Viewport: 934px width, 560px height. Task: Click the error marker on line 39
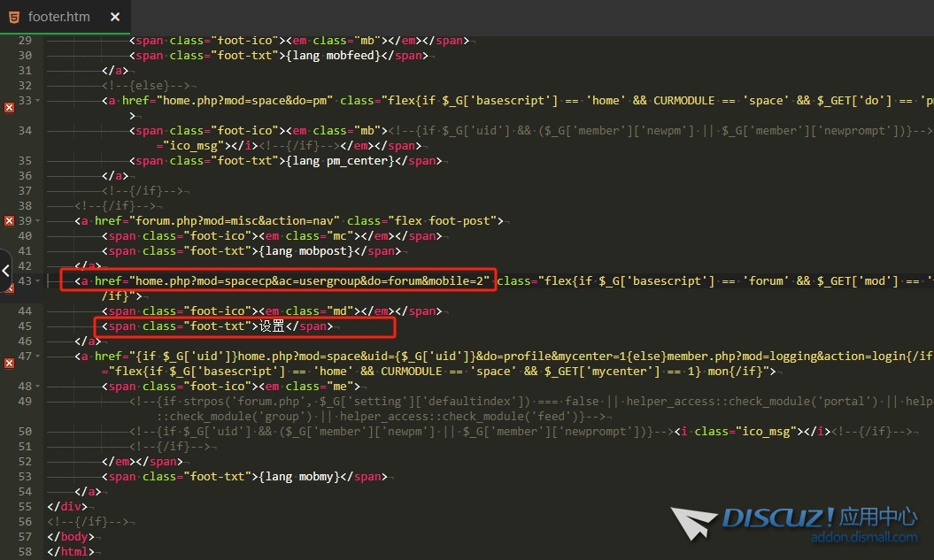pos(9,221)
